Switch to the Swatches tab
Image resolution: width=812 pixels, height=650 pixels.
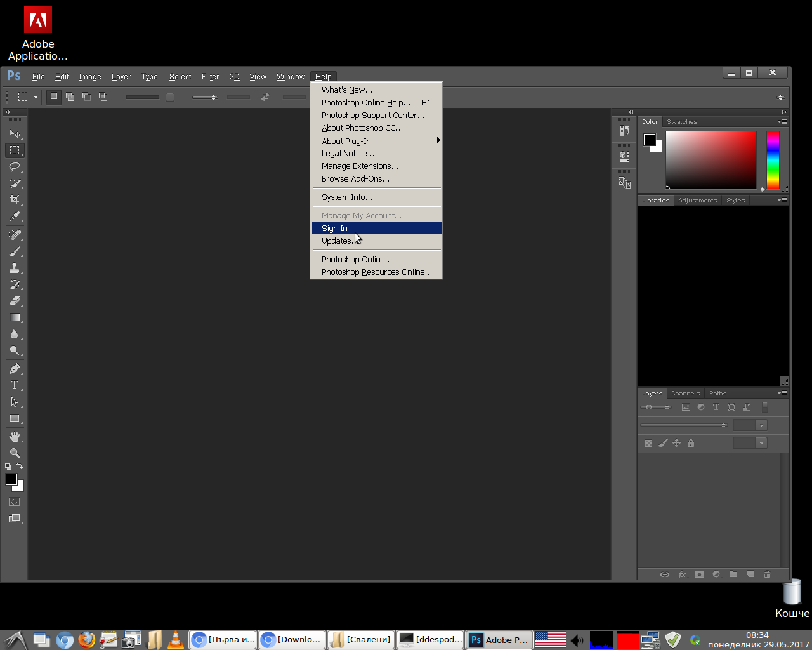coord(682,121)
